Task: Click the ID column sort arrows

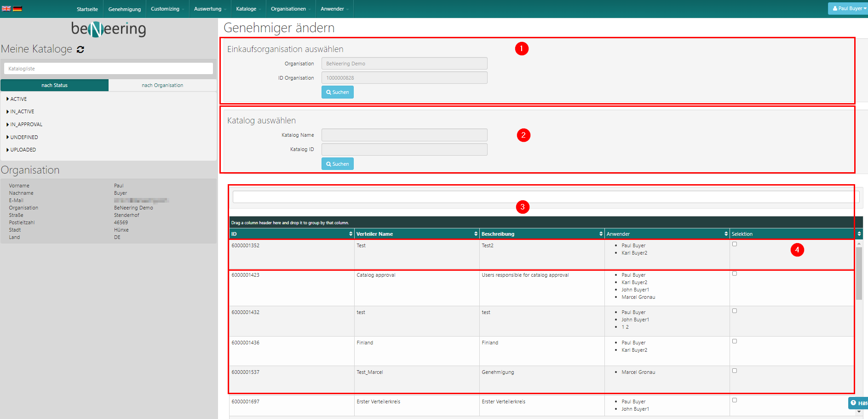Action: pyautogui.click(x=351, y=234)
